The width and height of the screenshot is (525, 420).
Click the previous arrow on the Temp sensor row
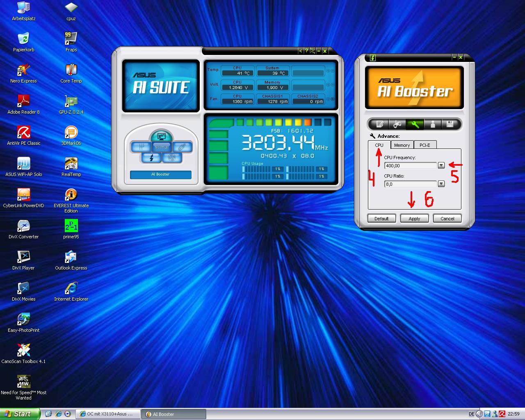click(x=328, y=71)
